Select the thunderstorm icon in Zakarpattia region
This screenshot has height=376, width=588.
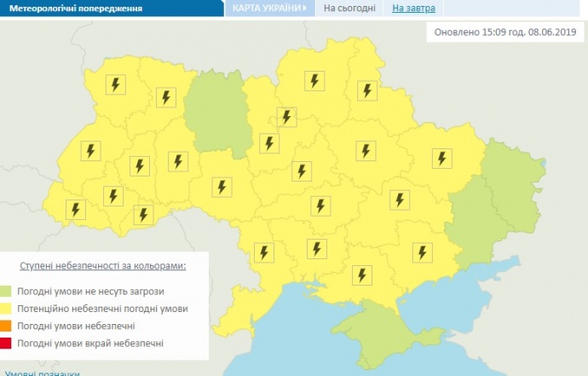pos(76,209)
